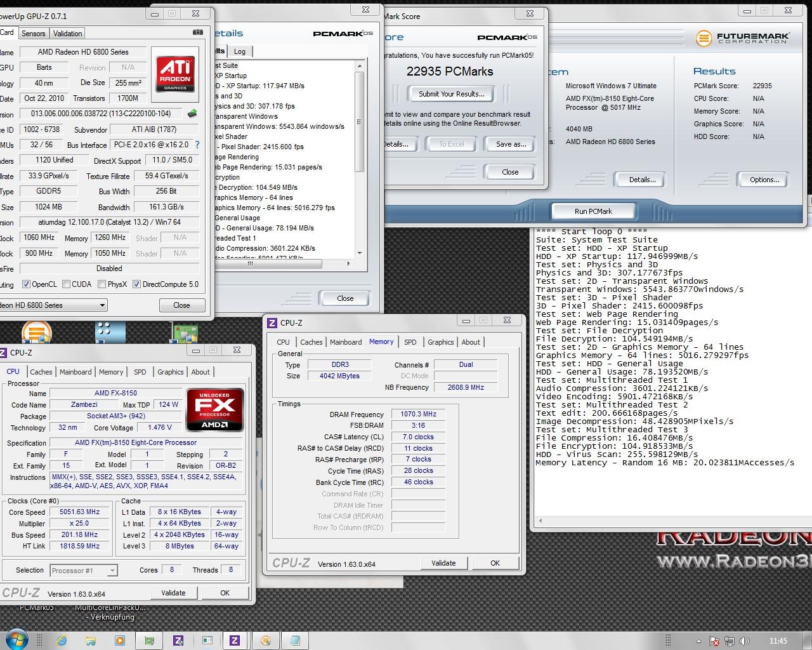The width and height of the screenshot is (812, 650).
Task: Click Close button in GPU-Z window
Action: (181, 305)
